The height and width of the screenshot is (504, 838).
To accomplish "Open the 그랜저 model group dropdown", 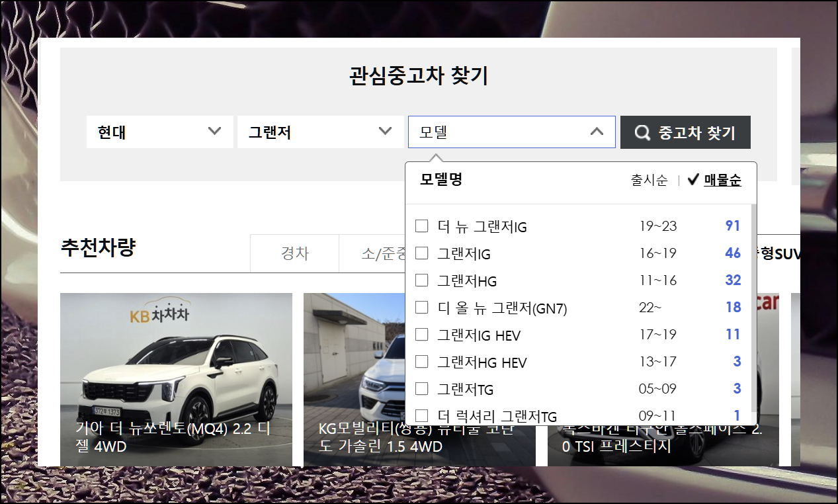I will coord(321,132).
